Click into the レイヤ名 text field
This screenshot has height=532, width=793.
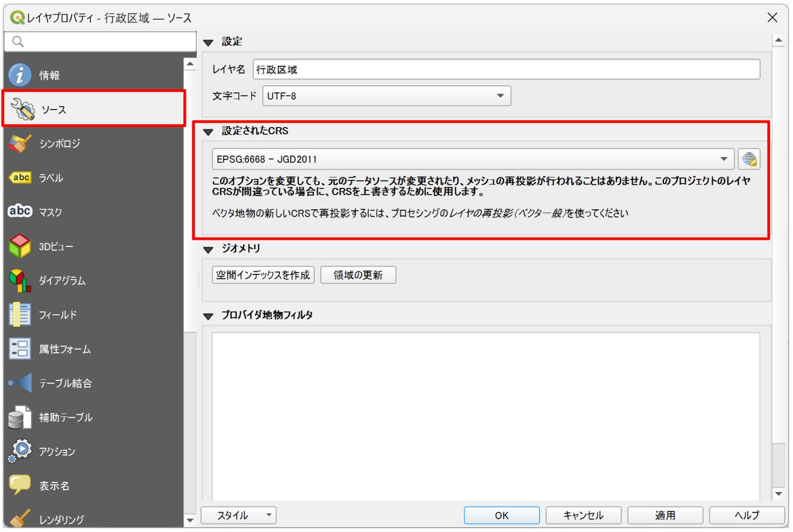[x=507, y=69]
